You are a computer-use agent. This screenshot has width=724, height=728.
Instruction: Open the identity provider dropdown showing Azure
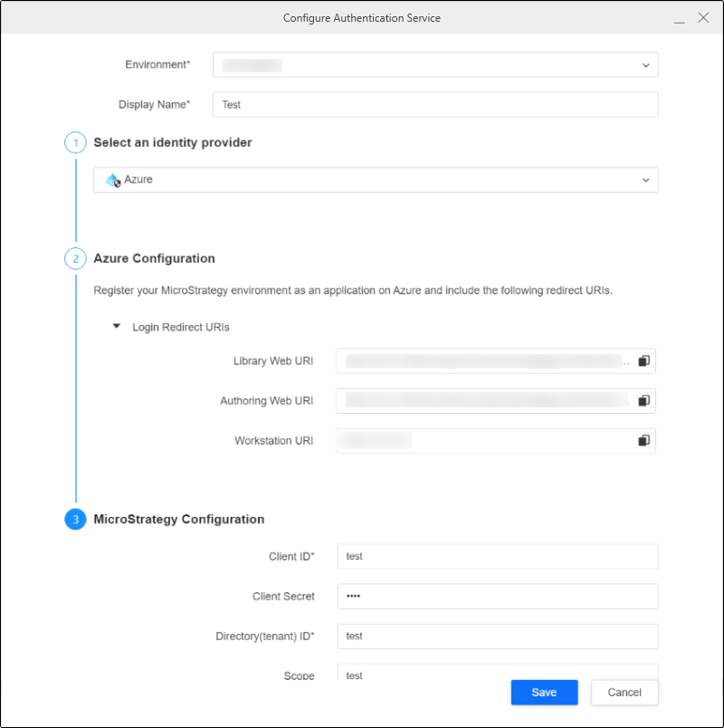coord(376,180)
